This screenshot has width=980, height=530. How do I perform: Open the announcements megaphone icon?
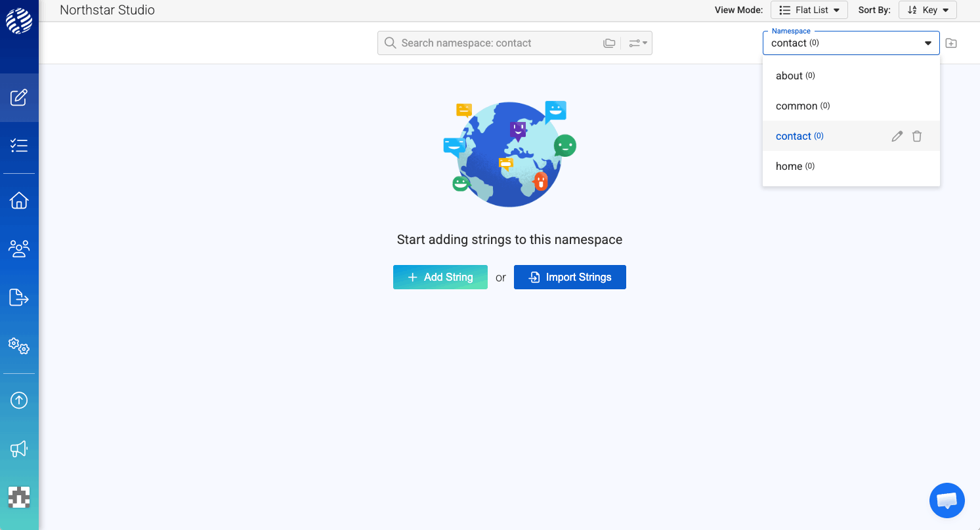click(19, 449)
